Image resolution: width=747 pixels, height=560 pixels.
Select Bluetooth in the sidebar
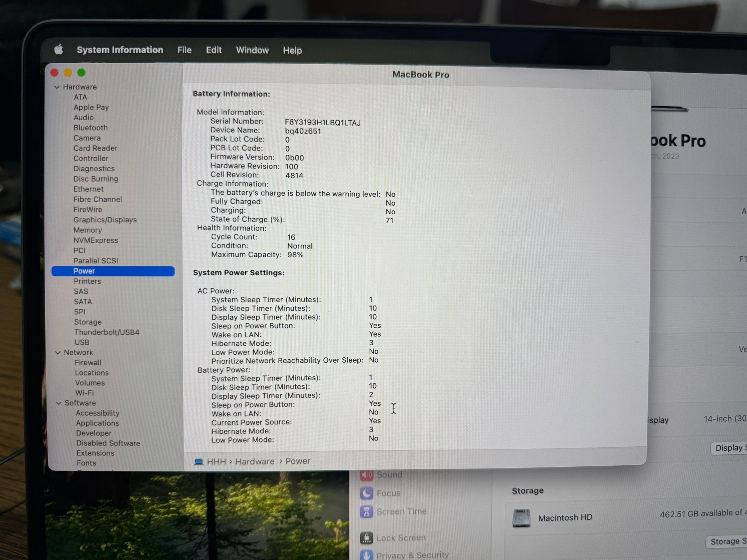point(91,127)
